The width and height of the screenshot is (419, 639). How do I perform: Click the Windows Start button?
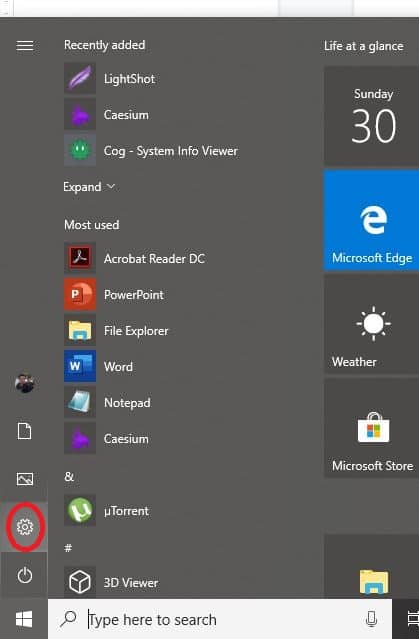[24, 619]
